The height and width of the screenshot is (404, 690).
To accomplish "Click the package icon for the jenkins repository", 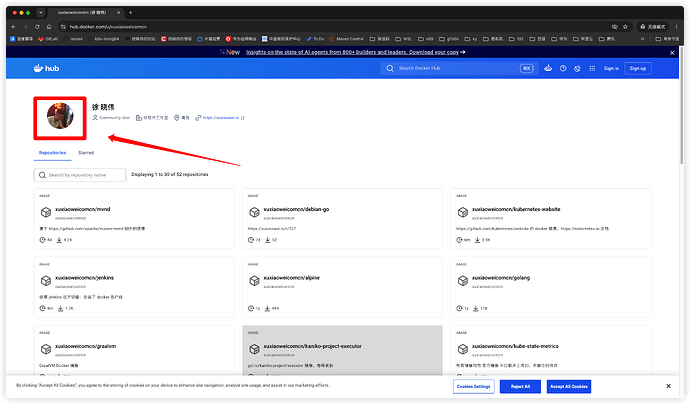I will coord(46,281).
